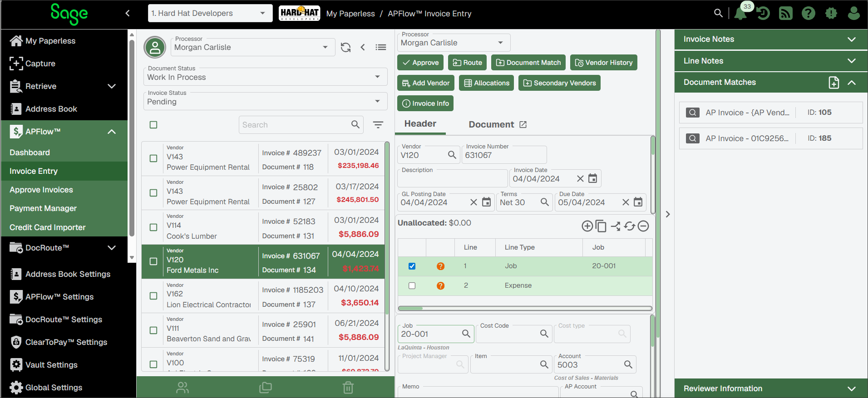The image size is (868, 398).
Task: Open the user profile icon
Action: (x=854, y=13)
